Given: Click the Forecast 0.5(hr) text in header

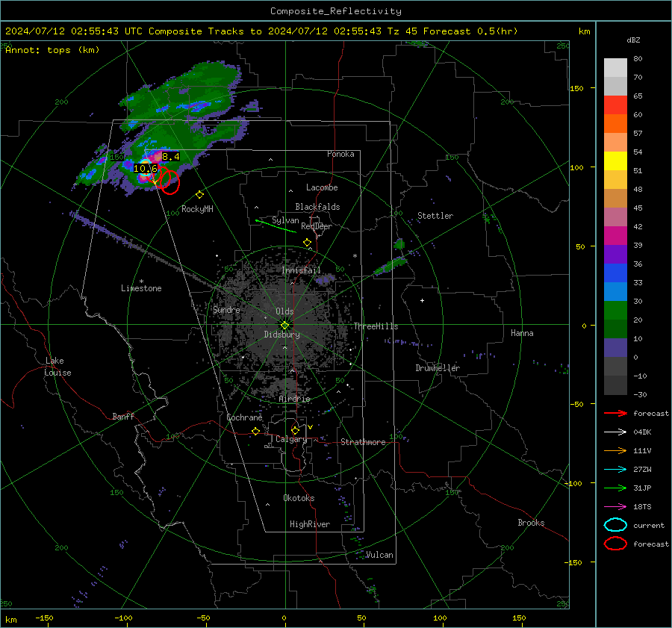Looking at the screenshot, I should coord(470,31).
